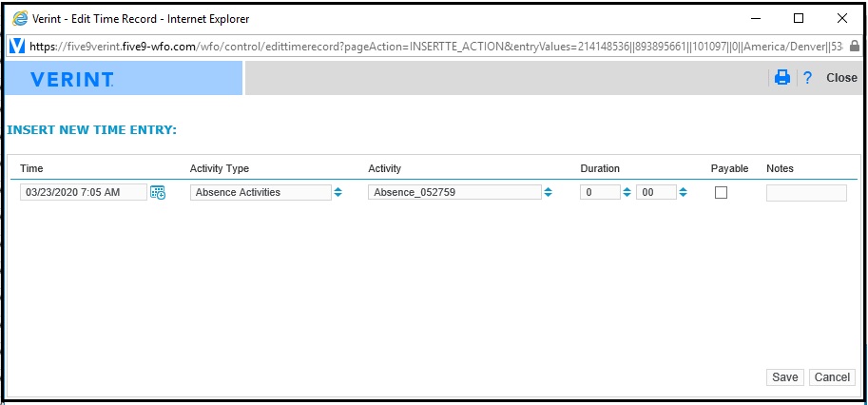The width and height of the screenshot is (868, 405).
Task: Click the Internet Explorer logo in title bar
Action: coord(20,18)
